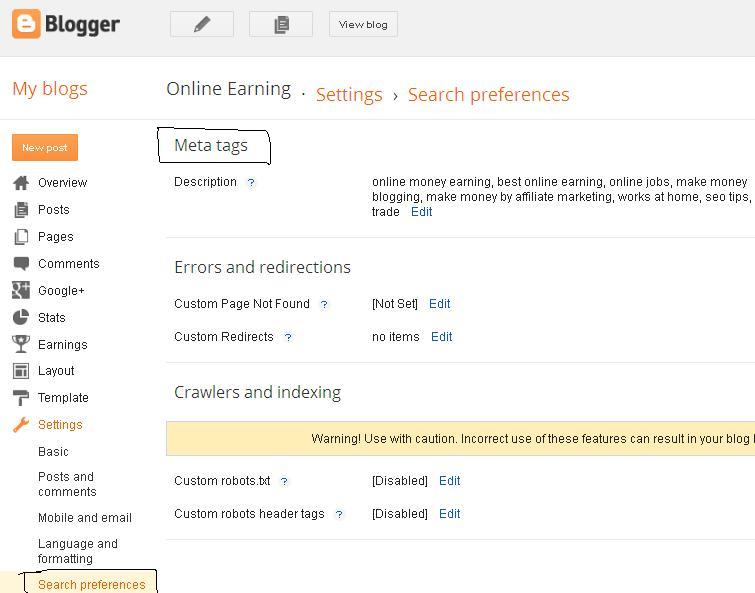Viewport: 755px width, 593px height.
Task: Click the Blogger logo icon
Action: click(27, 24)
